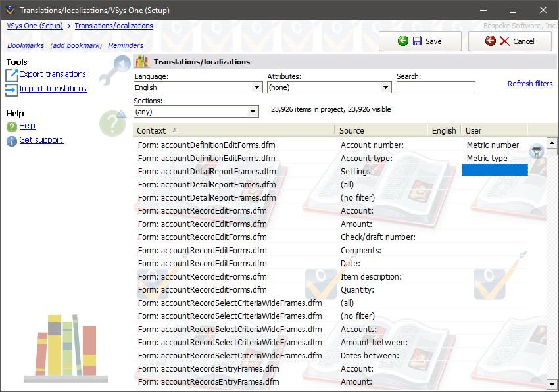Open the Bookmarks link

click(26, 45)
